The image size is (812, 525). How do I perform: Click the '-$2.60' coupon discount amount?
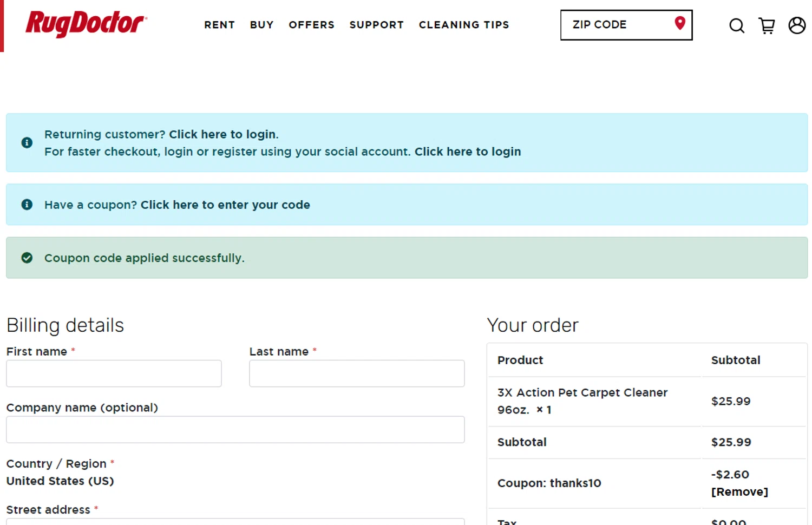pos(730,475)
